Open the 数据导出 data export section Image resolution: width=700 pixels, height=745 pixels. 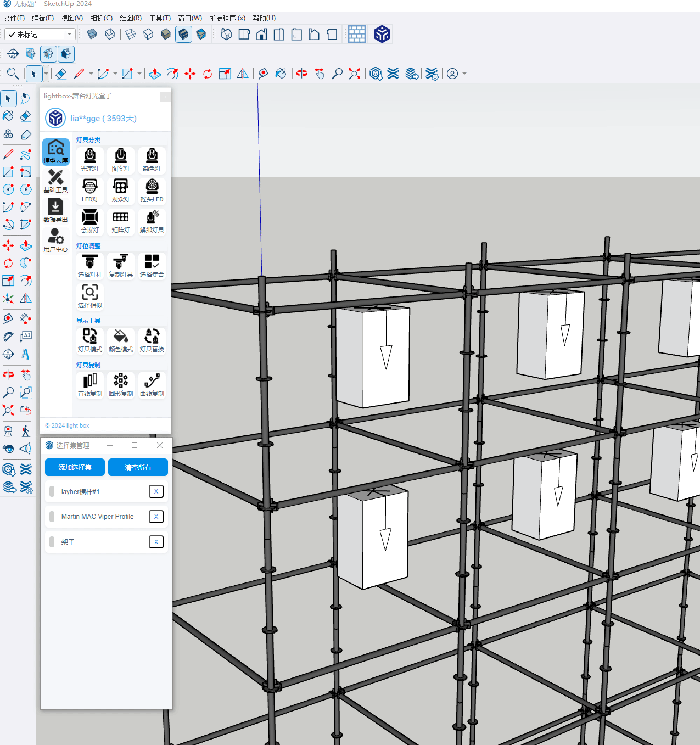click(x=55, y=211)
